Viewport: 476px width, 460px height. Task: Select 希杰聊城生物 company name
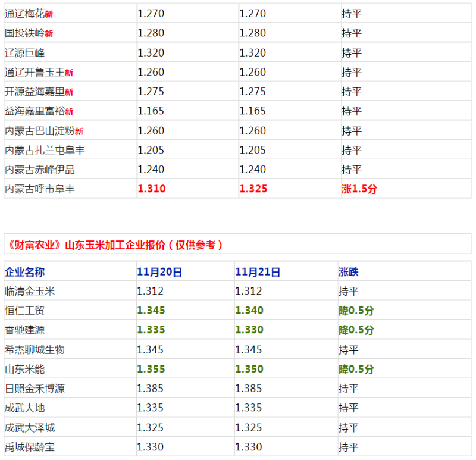[35, 350]
